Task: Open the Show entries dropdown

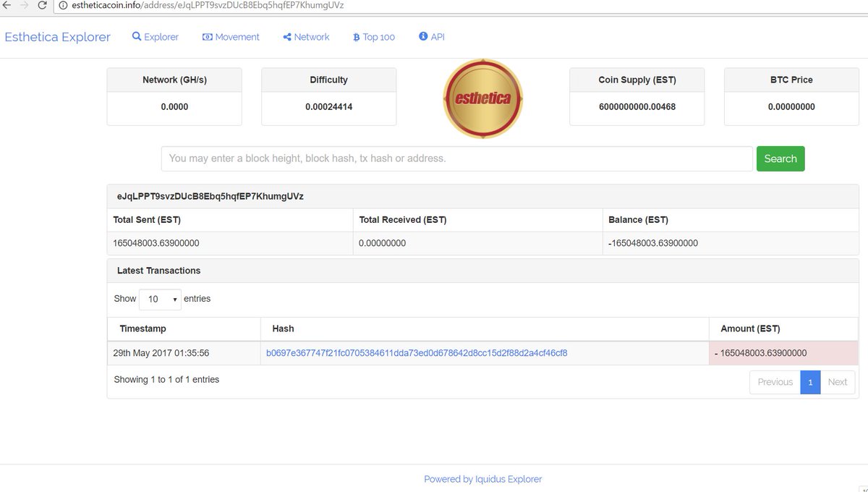Action: 160,299
